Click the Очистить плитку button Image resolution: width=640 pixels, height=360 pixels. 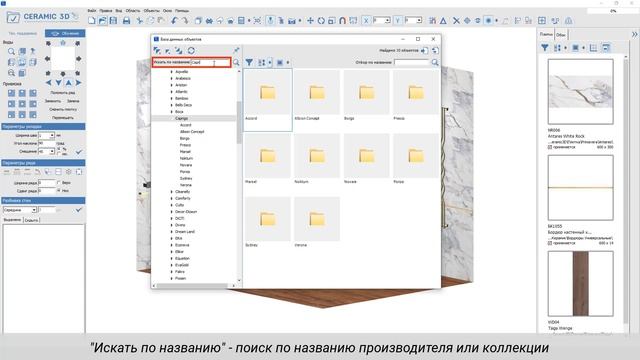(63, 109)
